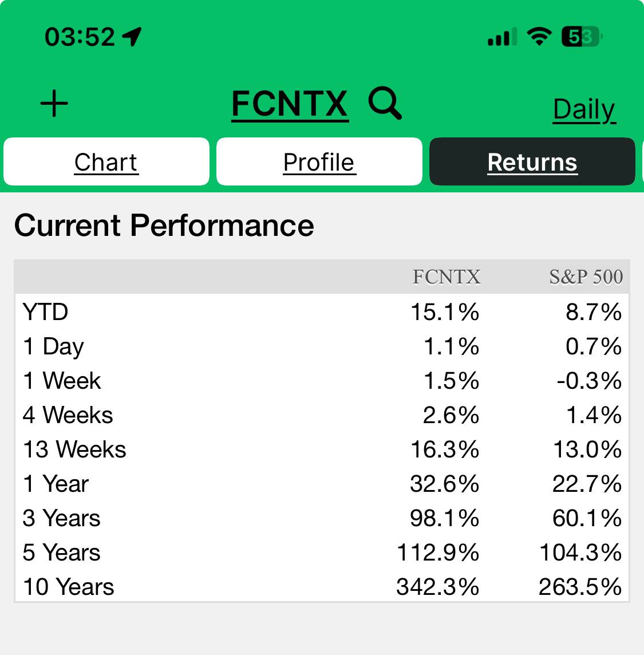
Task: Select the YTD performance row
Action: [x=46, y=312]
